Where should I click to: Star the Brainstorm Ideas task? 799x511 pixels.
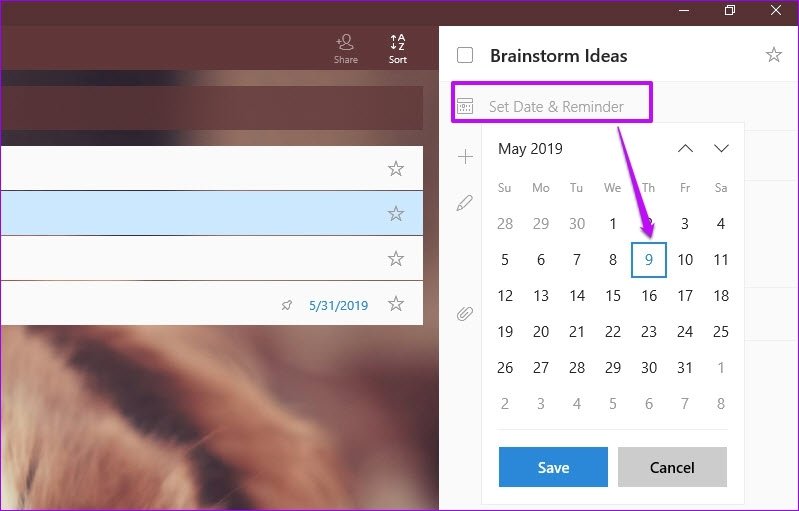tap(774, 55)
